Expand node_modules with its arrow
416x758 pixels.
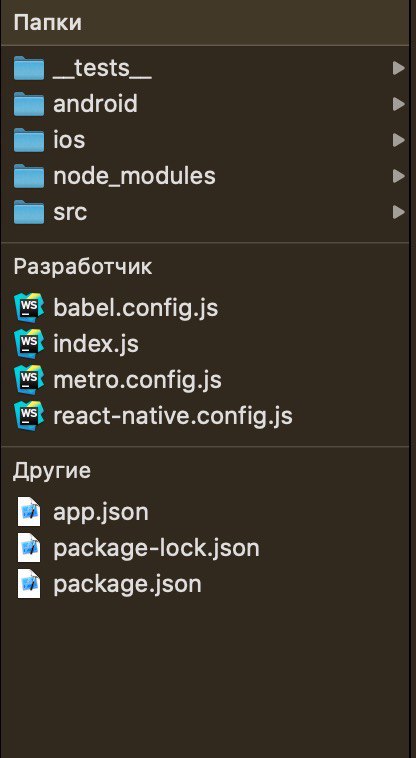click(399, 176)
